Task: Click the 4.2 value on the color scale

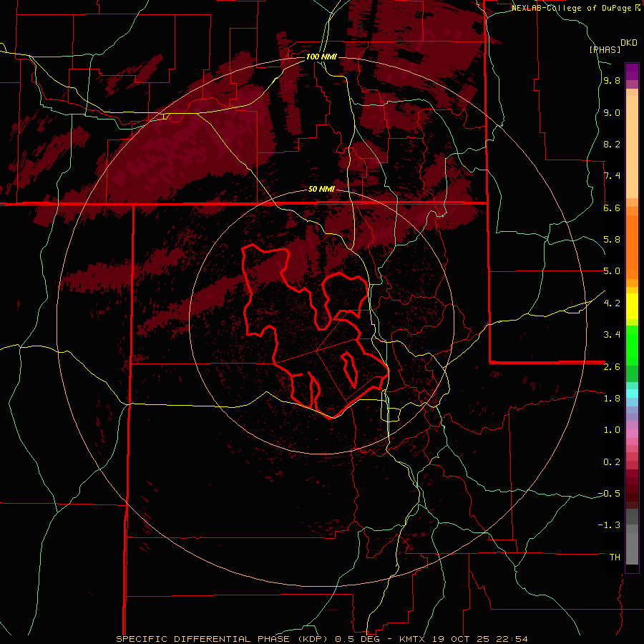Action: [612, 303]
